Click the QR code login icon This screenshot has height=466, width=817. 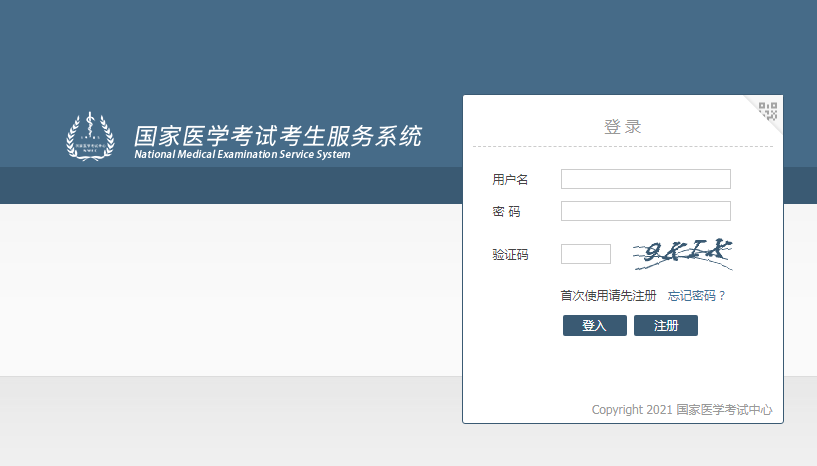pyautogui.click(x=768, y=110)
